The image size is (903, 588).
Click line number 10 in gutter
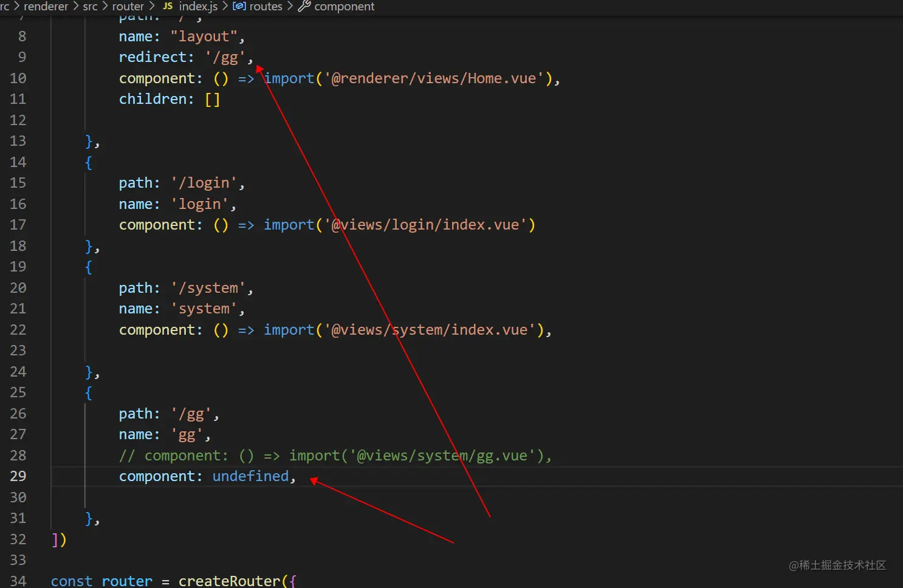tap(18, 78)
